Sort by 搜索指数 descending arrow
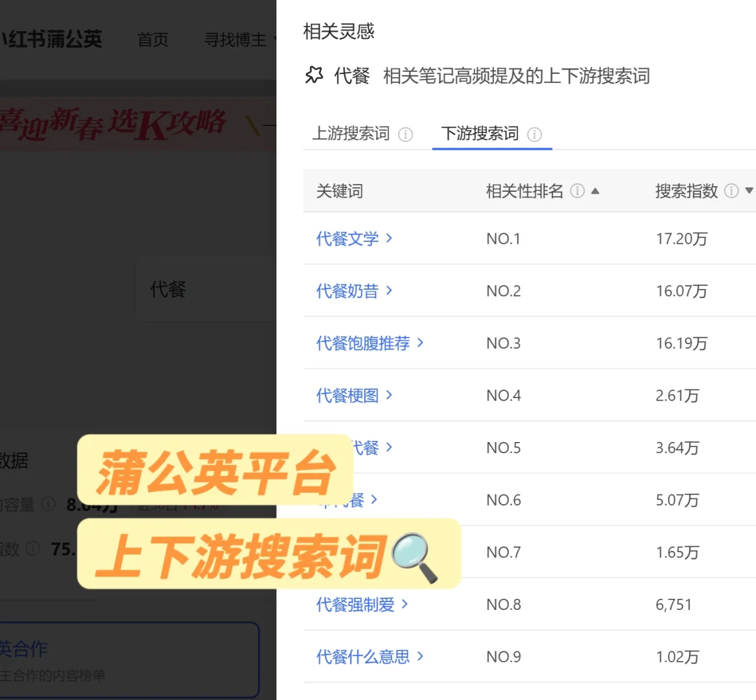The height and width of the screenshot is (700, 756). 749,191
